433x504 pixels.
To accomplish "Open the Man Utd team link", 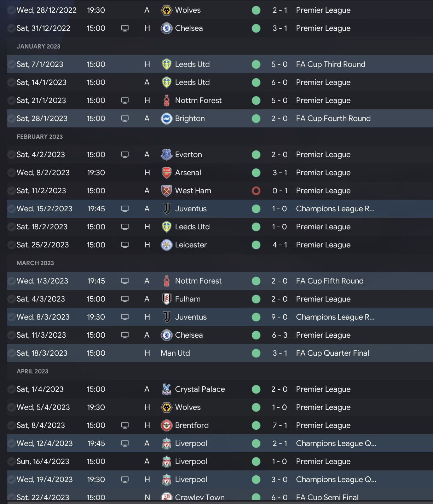I will tap(175, 353).
